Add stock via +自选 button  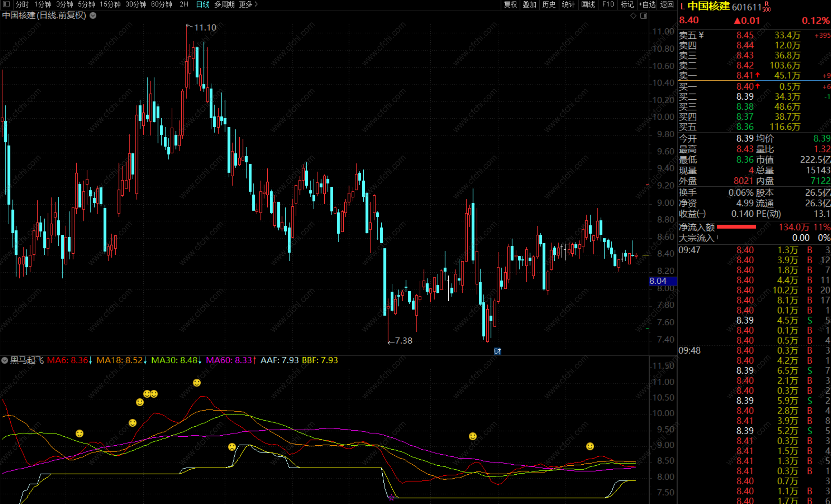pos(647,4)
